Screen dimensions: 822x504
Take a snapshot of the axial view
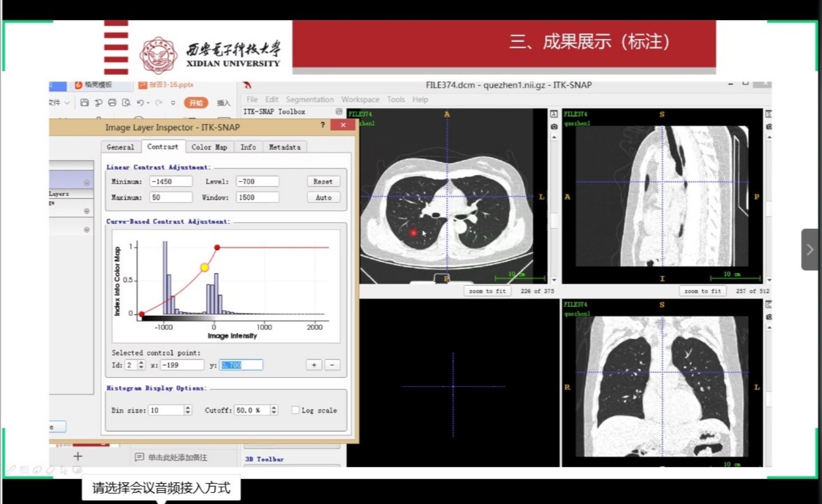tap(554, 126)
